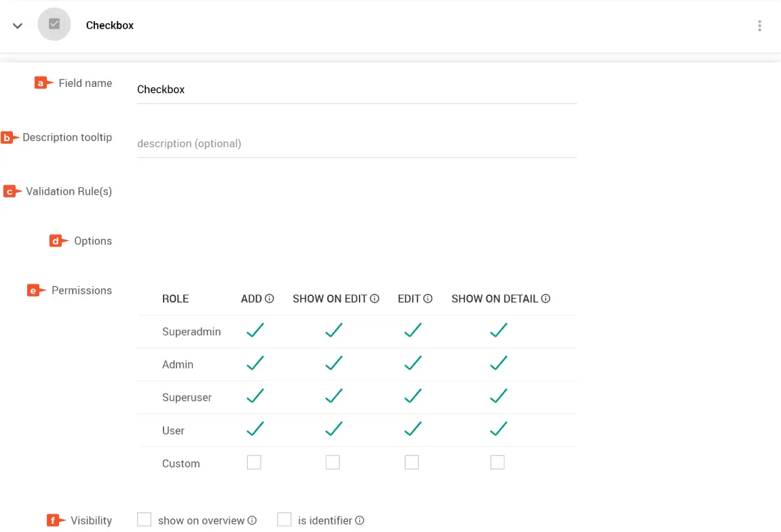The image size is (781, 532).
Task: Collapse the Checkbox field panel chevron
Action: pyautogui.click(x=18, y=26)
